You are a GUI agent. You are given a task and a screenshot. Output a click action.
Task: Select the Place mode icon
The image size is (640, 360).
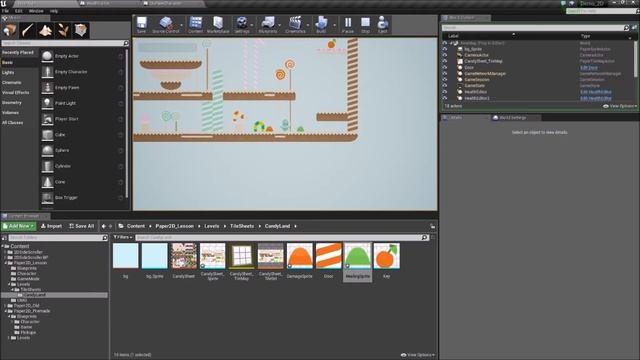(9, 30)
